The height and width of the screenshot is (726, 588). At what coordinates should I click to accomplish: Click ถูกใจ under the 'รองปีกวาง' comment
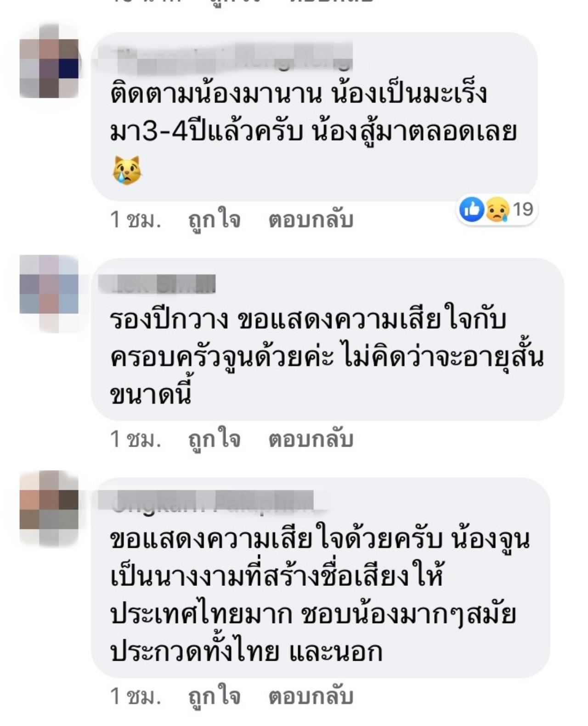215,439
